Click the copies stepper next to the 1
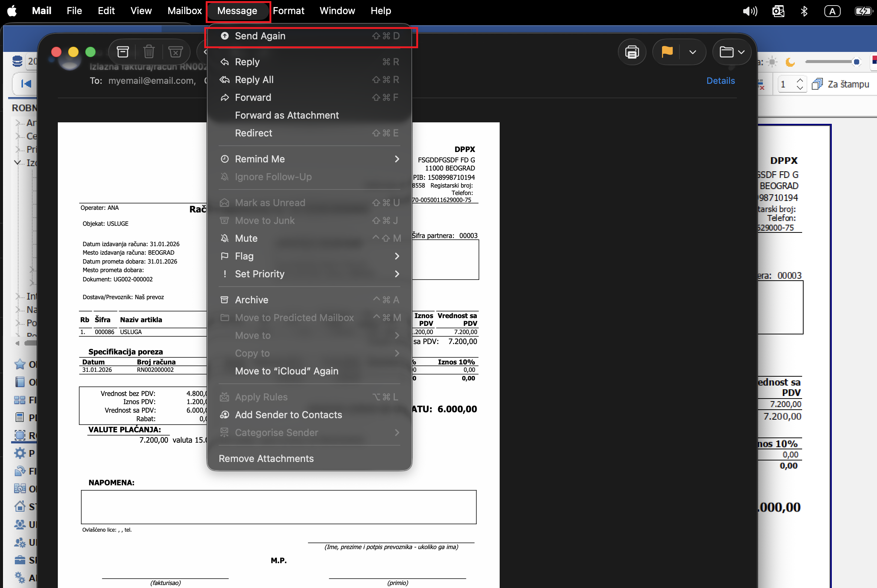Screen dimensions: 877x588 click(x=800, y=84)
